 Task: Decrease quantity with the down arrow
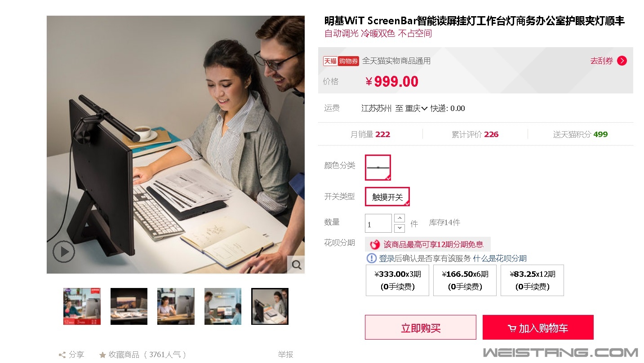pos(399,228)
